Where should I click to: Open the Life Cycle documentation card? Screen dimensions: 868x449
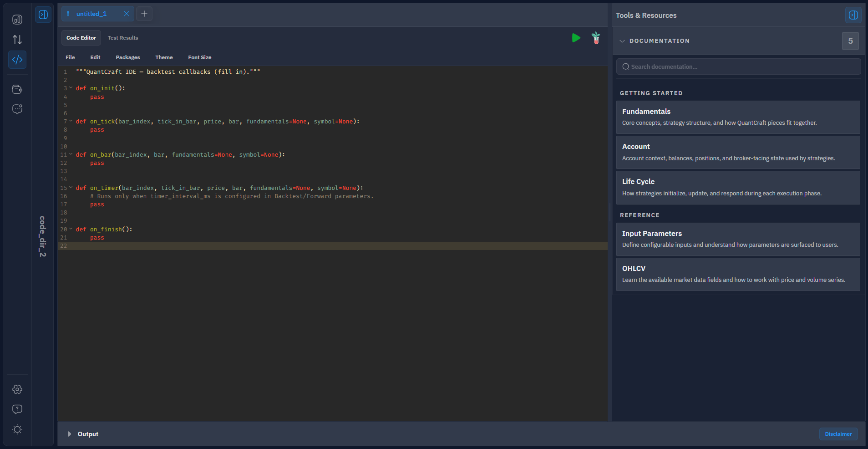pos(738,187)
